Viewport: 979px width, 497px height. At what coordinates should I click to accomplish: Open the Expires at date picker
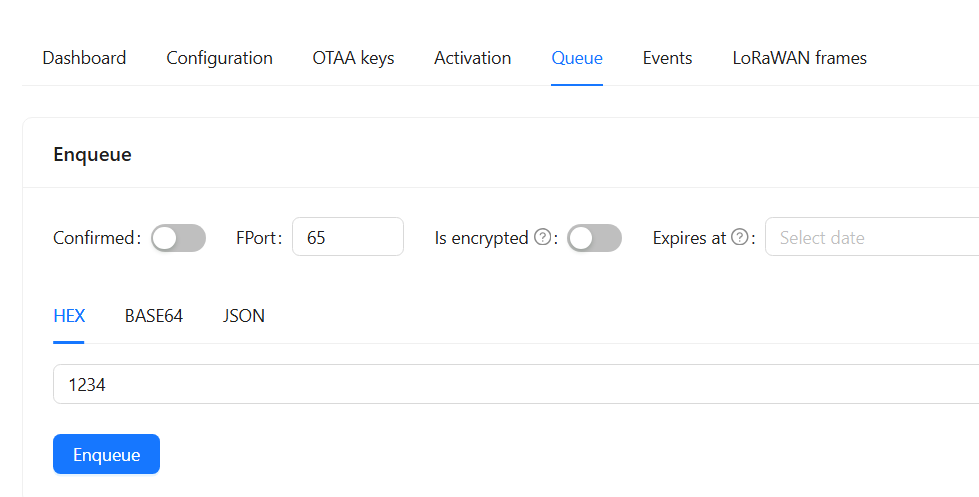tap(872, 237)
